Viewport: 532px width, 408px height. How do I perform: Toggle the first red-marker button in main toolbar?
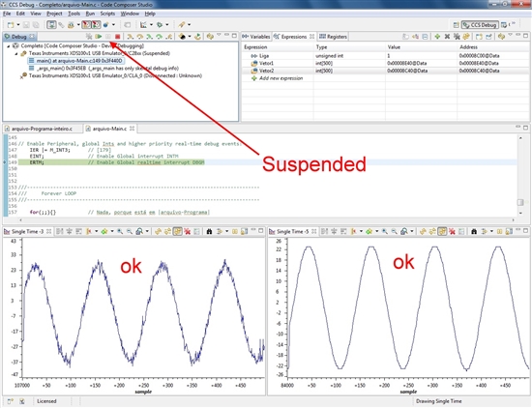click(86, 25)
